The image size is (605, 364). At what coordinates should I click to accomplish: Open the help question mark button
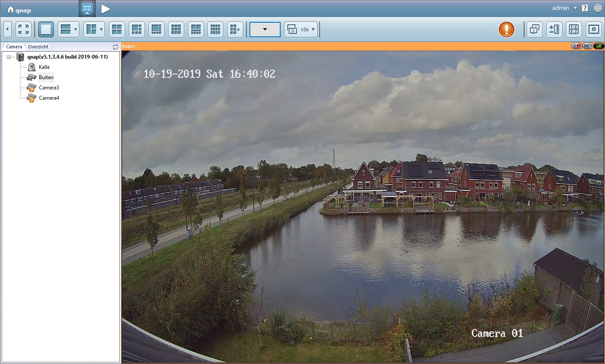(x=584, y=8)
